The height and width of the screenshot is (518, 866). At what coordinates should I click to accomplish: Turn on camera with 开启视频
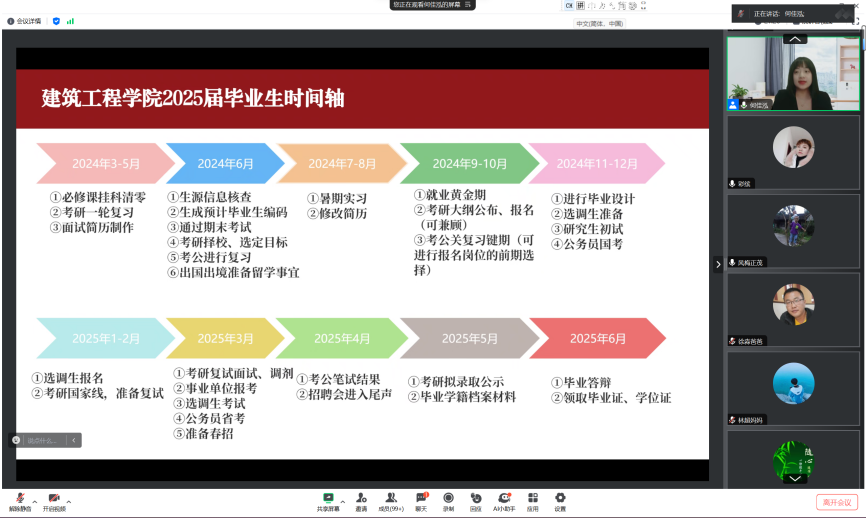pyautogui.click(x=54, y=499)
